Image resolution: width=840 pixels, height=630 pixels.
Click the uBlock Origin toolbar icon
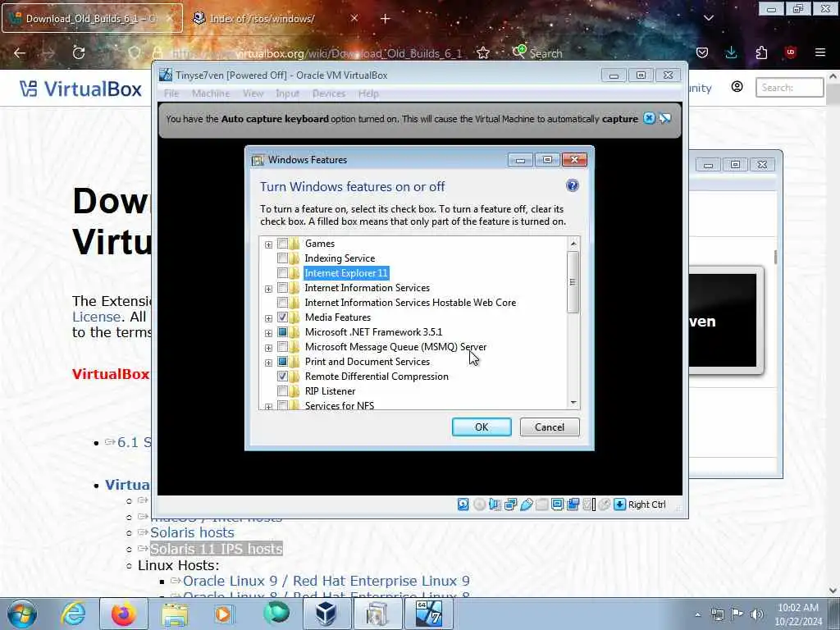791,52
